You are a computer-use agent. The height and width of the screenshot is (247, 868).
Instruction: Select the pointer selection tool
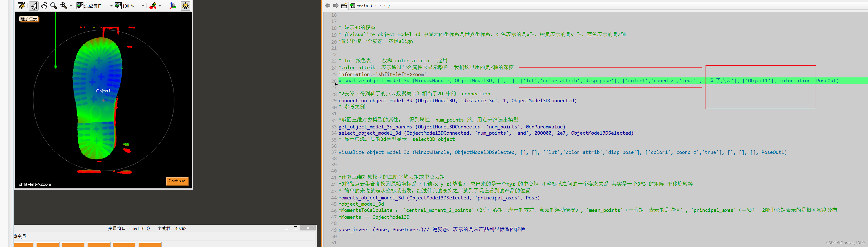tap(34, 6)
